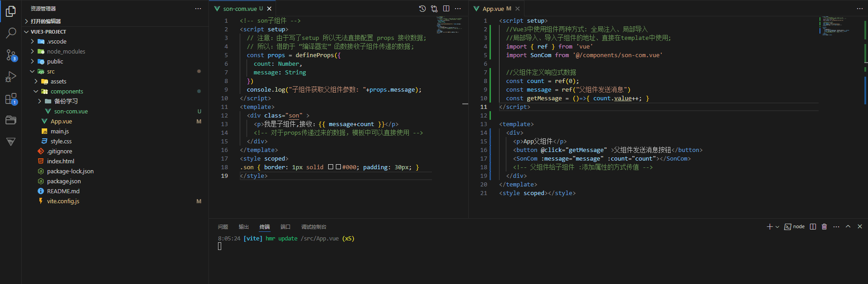Open terminal panel more actions ellipsis
This screenshot has height=284, width=868.
click(836, 226)
